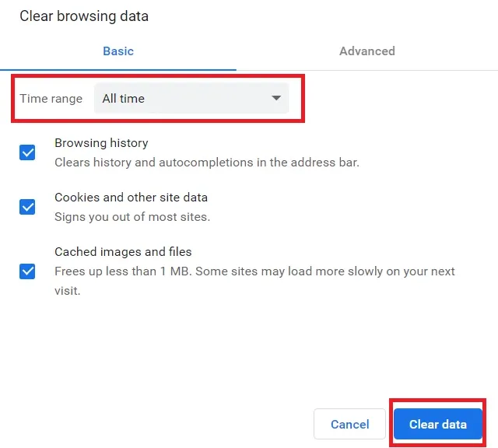Click 'Clears history and autocompletions' description text
Image resolution: width=498 pixels, height=448 pixels.
click(207, 163)
